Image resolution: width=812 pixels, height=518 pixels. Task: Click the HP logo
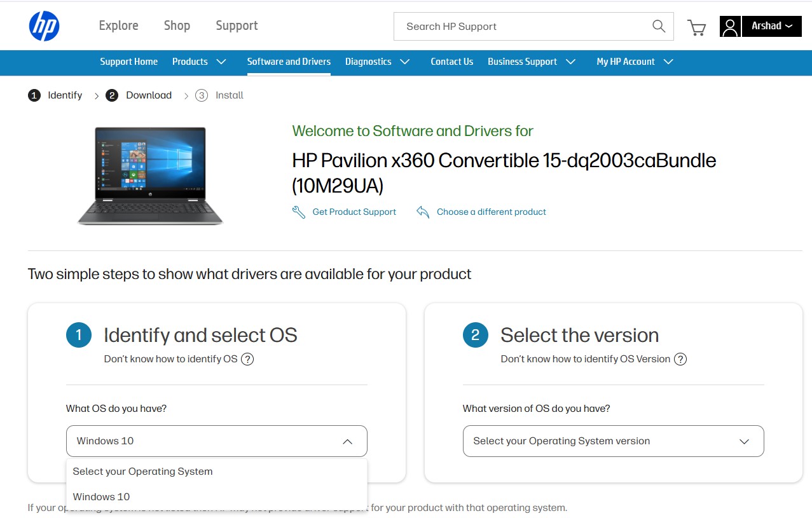[x=44, y=25]
